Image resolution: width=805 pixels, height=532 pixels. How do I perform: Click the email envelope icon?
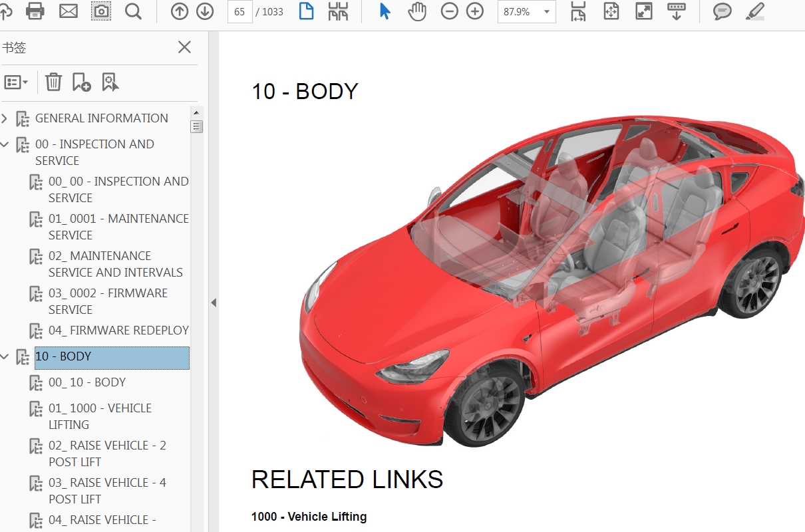[x=69, y=11]
